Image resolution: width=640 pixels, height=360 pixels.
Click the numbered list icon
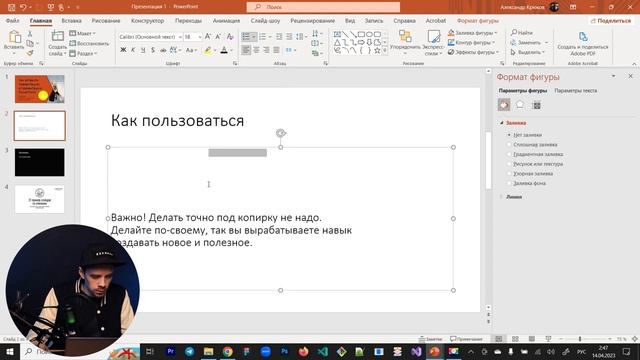click(262, 37)
